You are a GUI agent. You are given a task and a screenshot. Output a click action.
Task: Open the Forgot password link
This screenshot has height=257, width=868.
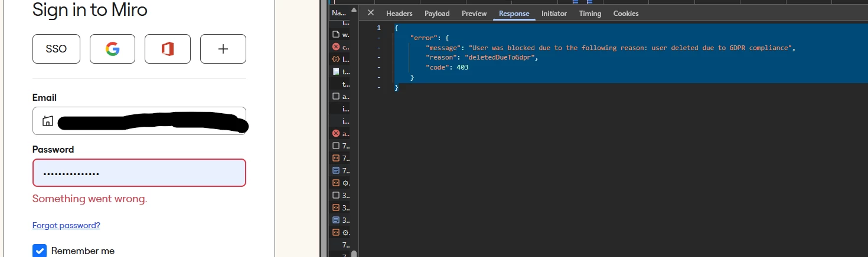(66, 225)
